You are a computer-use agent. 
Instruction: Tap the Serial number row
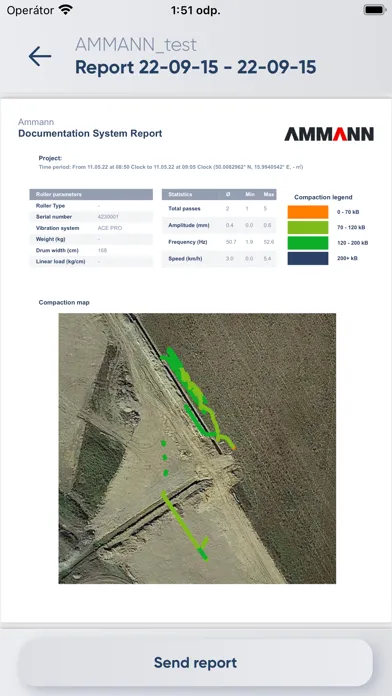pos(91,217)
